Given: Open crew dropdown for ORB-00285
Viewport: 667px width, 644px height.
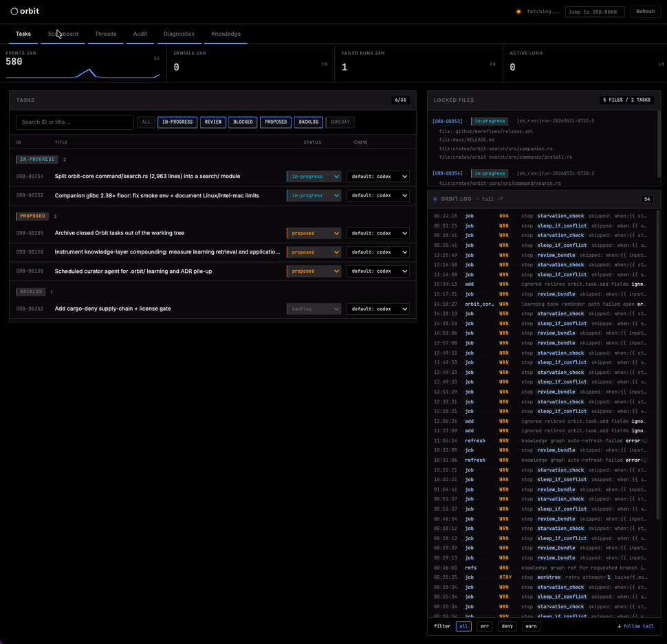Looking at the screenshot, I should click(x=378, y=234).
